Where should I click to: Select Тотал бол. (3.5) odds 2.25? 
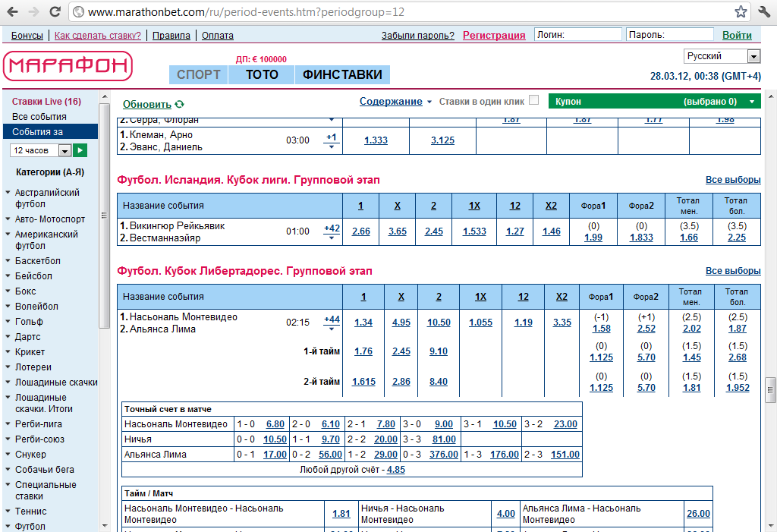point(737,238)
